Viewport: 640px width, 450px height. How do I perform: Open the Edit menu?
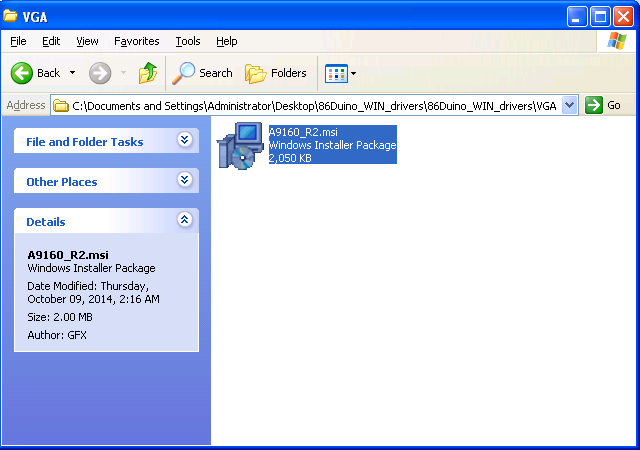[51, 41]
